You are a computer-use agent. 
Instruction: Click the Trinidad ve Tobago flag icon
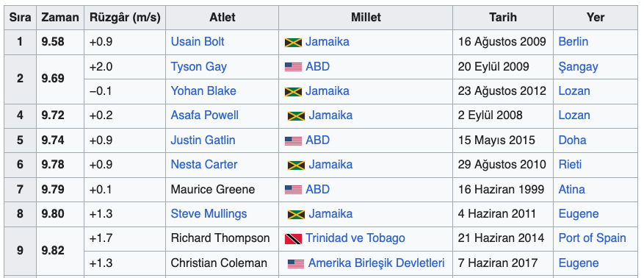pyautogui.click(x=293, y=238)
